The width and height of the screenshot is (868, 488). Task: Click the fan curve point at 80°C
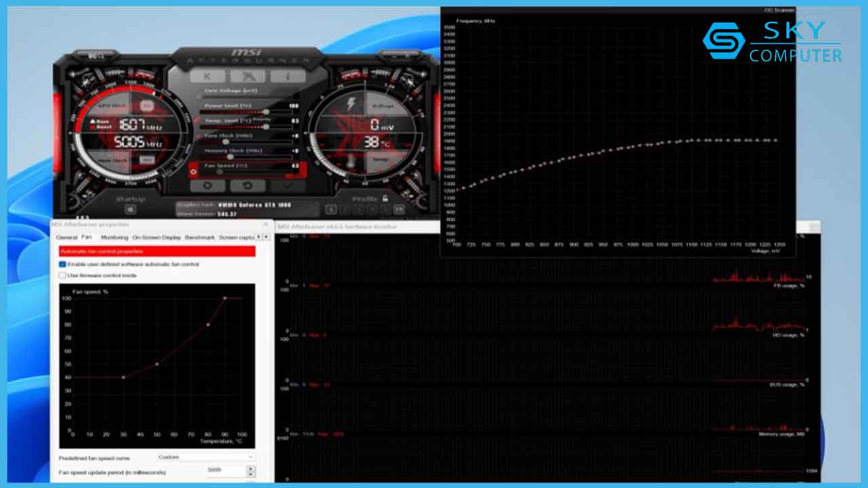coord(208,325)
